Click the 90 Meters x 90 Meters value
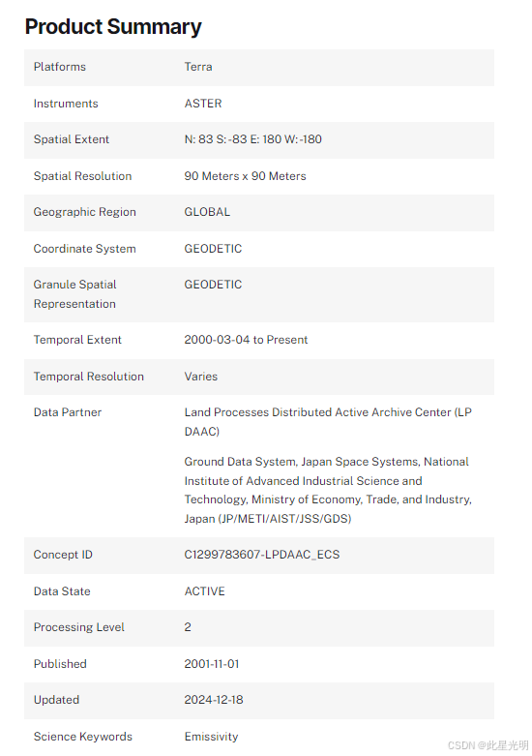This screenshot has height=756, width=532. (x=245, y=176)
